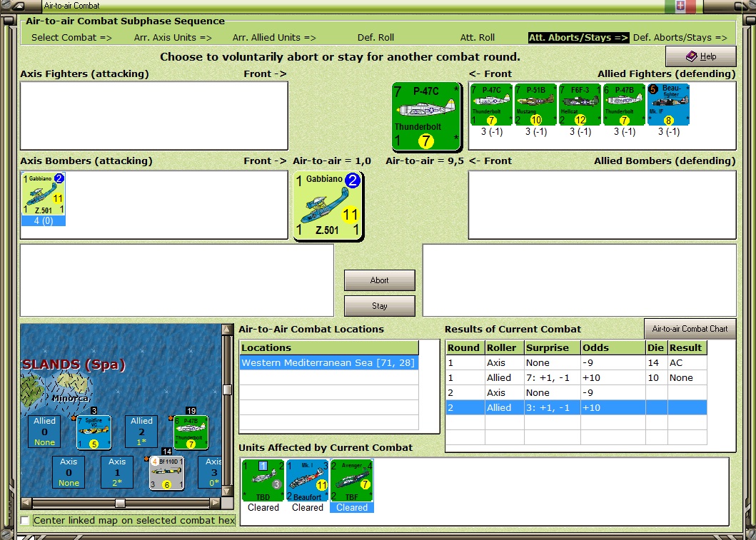Viewport: 756px width, 540px height.
Task: Select the Beaufighter Mk. IF counter
Action: pyautogui.click(x=669, y=105)
